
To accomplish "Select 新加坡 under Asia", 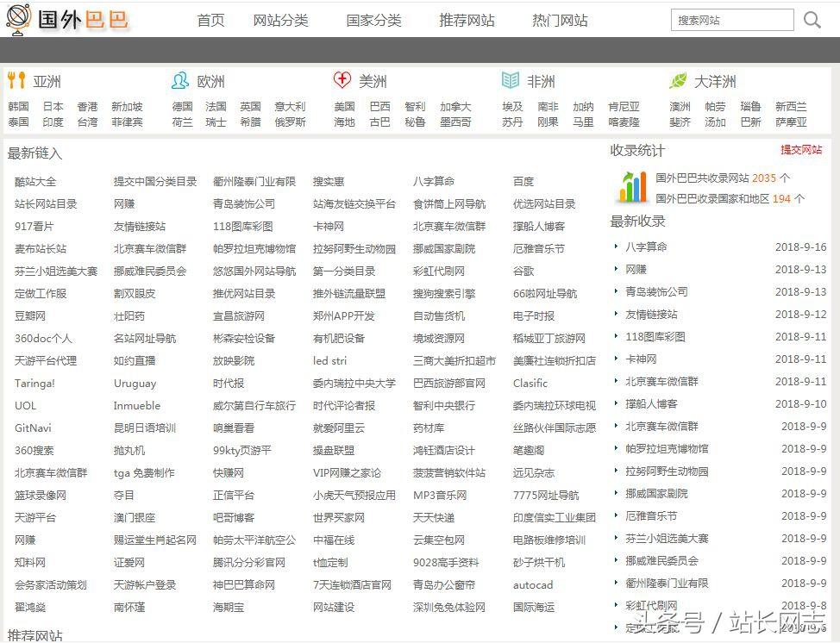I will 127,107.
